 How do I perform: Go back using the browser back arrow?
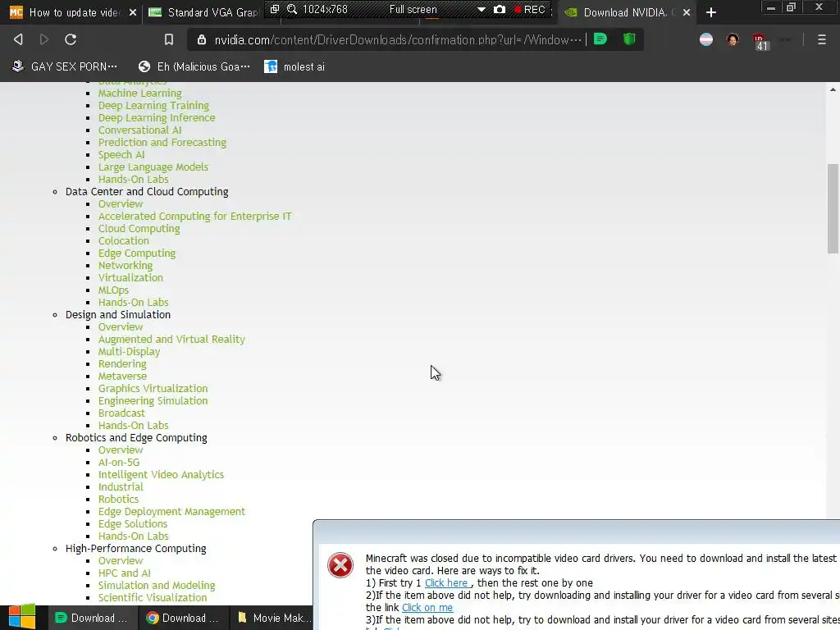pyautogui.click(x=18, y=39)
